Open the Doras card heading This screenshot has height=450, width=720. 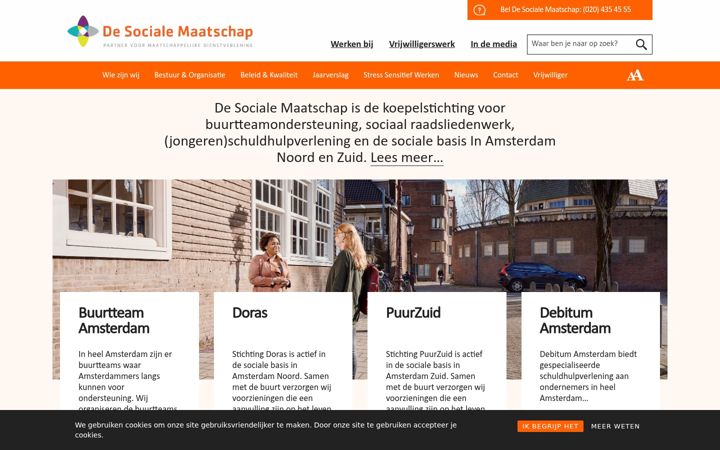click(250, 313)
